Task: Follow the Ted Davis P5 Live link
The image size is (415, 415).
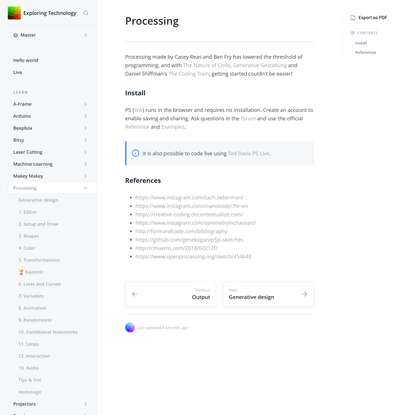Action: point(249,154)
